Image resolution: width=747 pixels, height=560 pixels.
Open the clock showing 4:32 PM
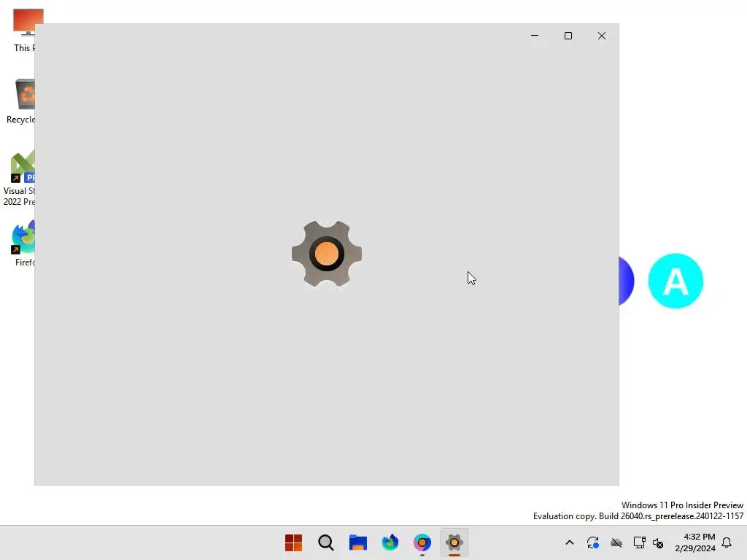point(694,542)
